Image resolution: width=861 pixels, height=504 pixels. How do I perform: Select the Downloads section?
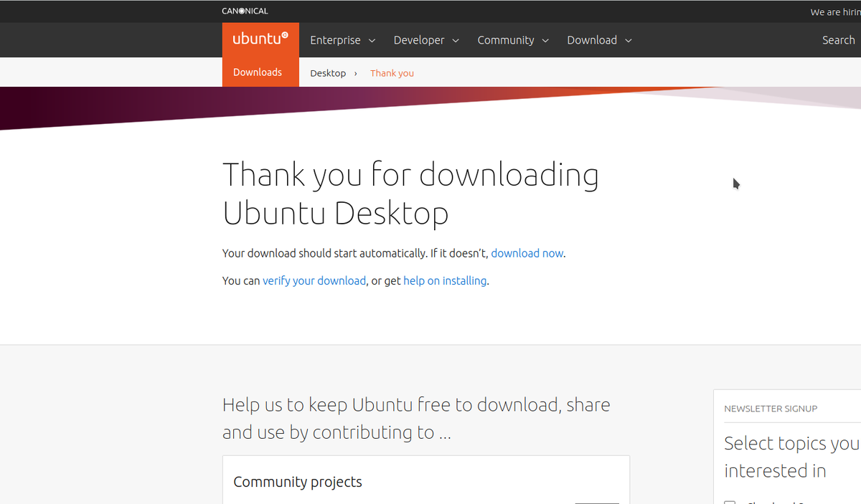[x=258, y=72]
